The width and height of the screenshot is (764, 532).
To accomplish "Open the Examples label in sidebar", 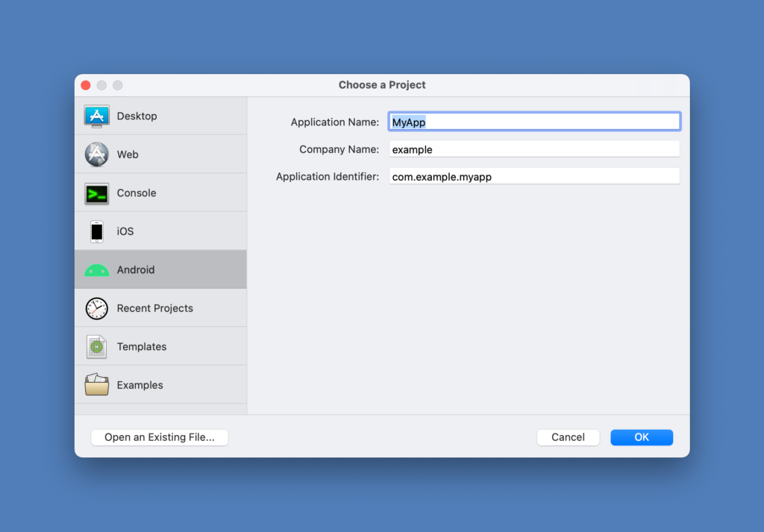I will click(140, 385).
